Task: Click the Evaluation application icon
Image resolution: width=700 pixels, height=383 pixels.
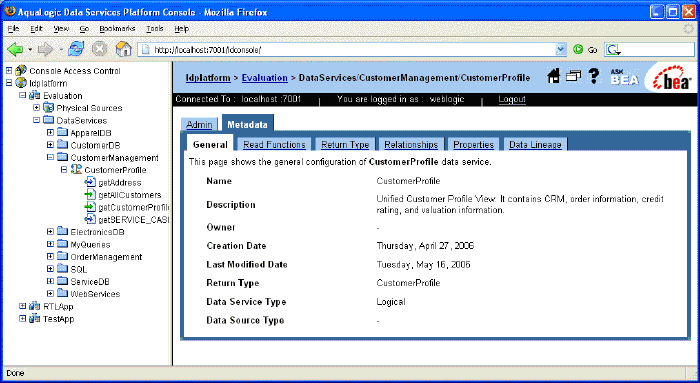Action: click(34, 96)
